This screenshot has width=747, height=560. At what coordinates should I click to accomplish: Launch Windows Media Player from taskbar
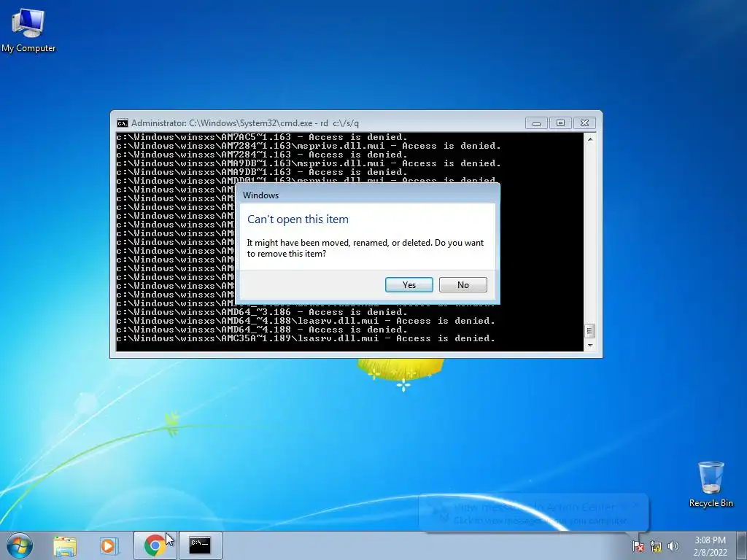(109, 545)
